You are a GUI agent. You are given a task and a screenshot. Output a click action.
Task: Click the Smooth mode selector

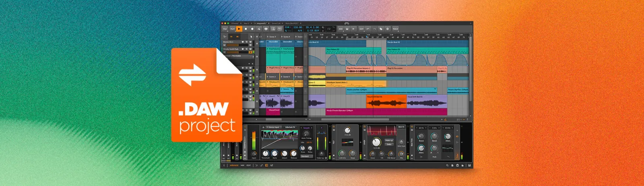click(x=306, y=128)
